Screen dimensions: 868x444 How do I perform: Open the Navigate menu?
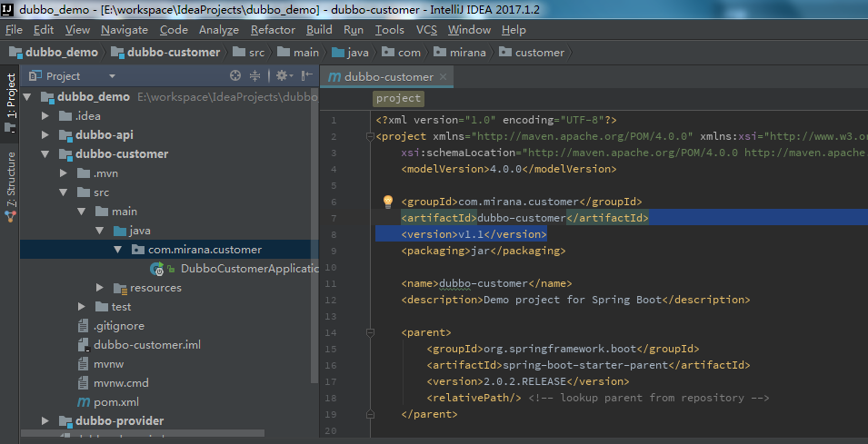coord(125,30)
